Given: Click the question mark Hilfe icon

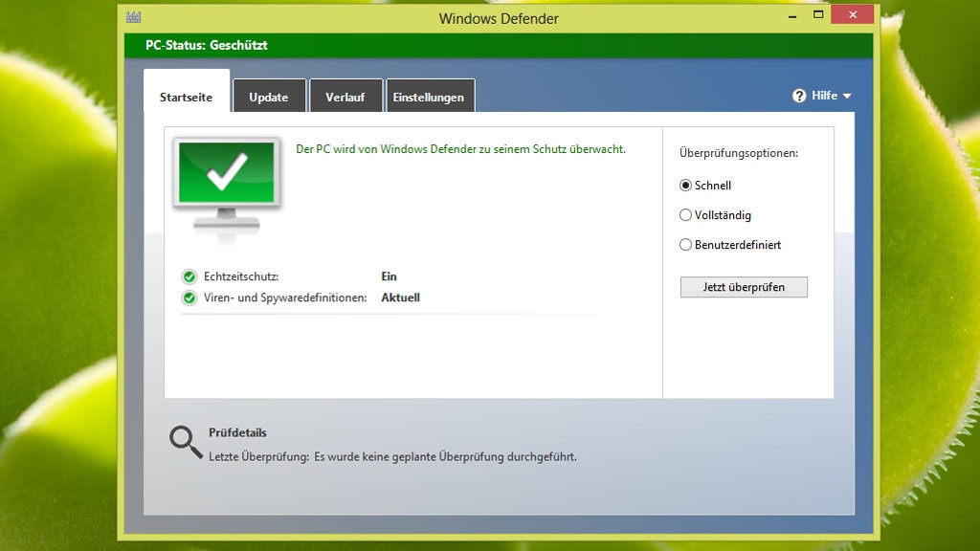Looking at the screenshot, I should coord(799,96).
